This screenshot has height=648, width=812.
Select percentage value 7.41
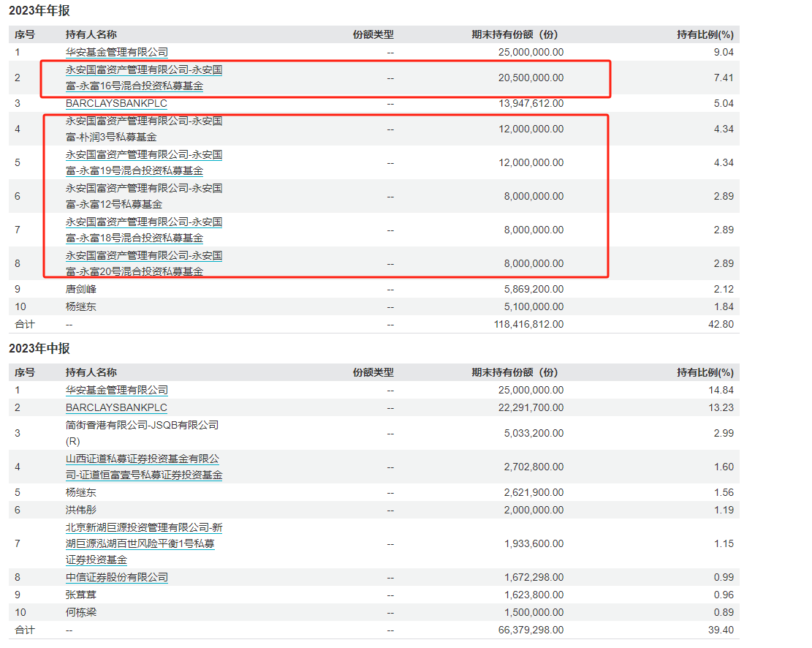724,78
